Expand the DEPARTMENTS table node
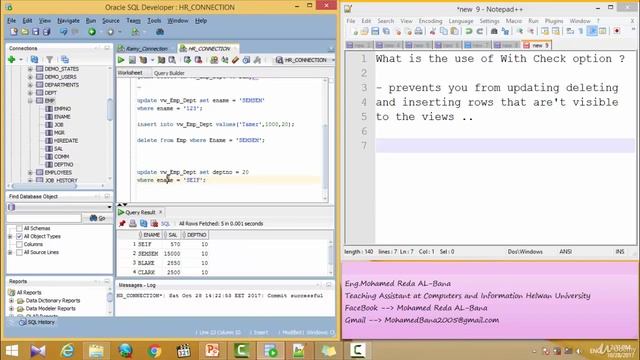 (x=30, y=85)
